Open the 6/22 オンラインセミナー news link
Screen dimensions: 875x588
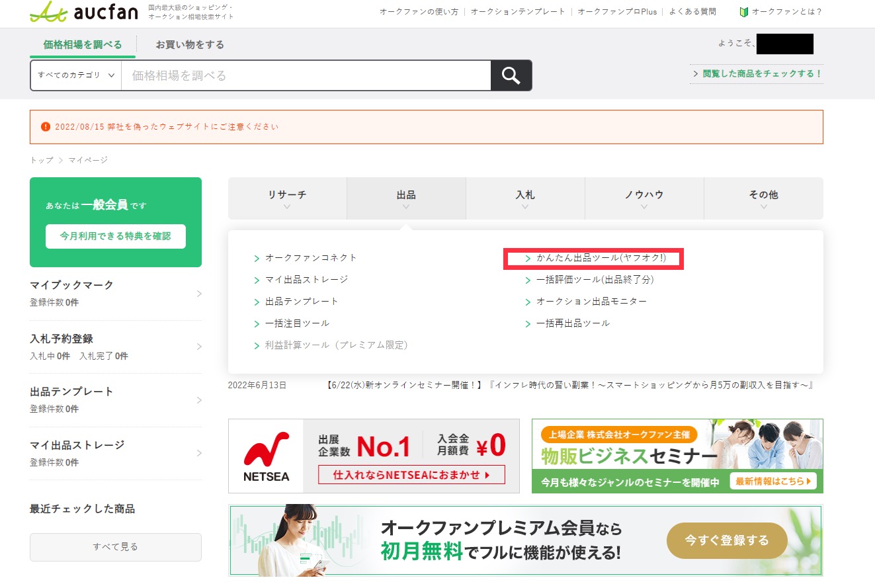[569, 385]
